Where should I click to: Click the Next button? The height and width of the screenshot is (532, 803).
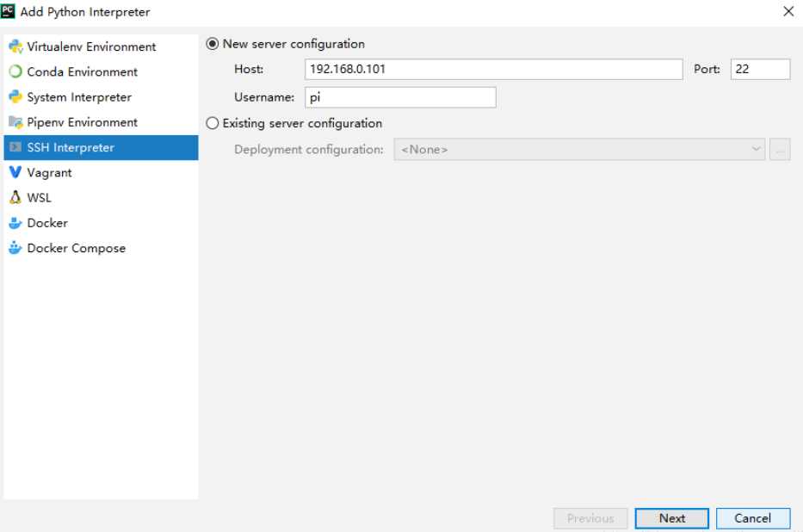(x=672, y=518)
